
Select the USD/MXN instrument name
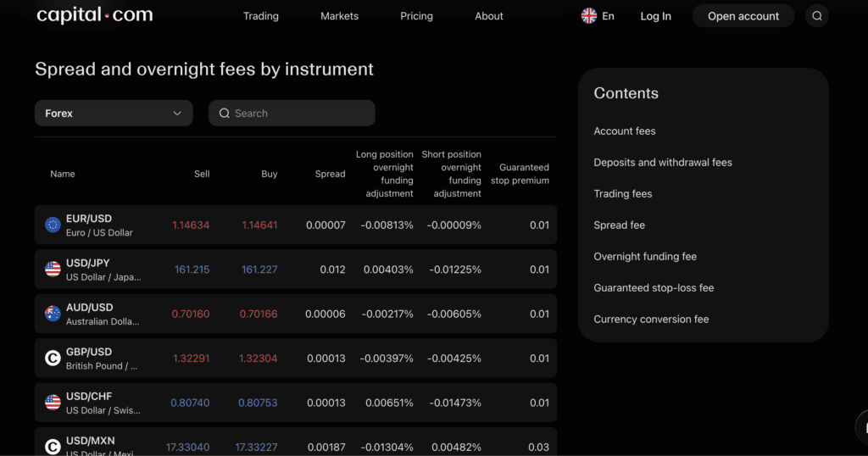[90, 441]
